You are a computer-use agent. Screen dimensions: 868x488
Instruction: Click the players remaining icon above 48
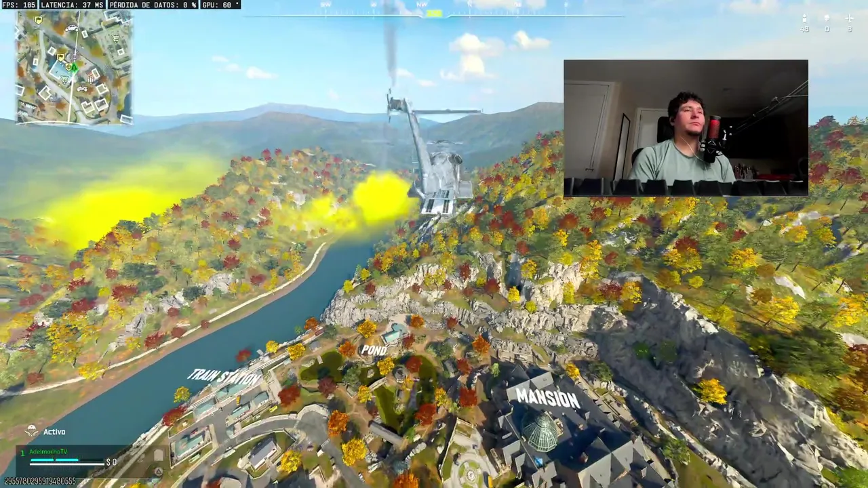click(804, 18)
